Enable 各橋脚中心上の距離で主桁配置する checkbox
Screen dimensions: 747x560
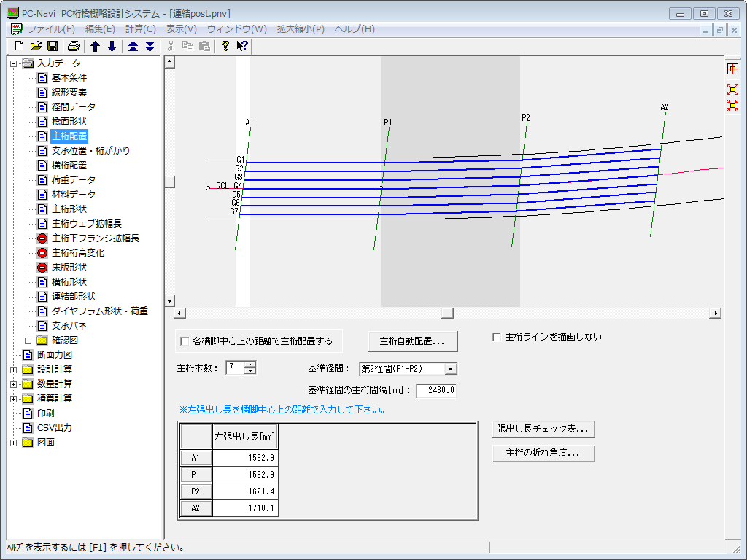[184, 341]
